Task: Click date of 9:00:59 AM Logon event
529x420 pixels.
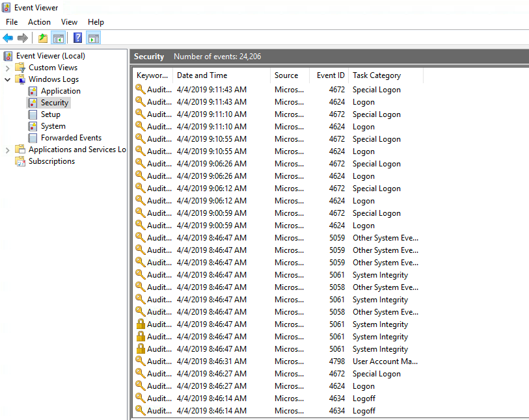Action: (211, 225)
